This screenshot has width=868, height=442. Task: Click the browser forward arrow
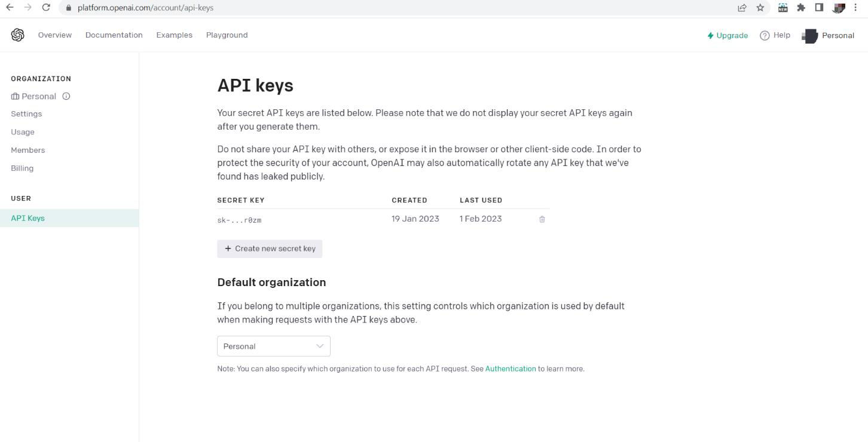tap(27, 8)
